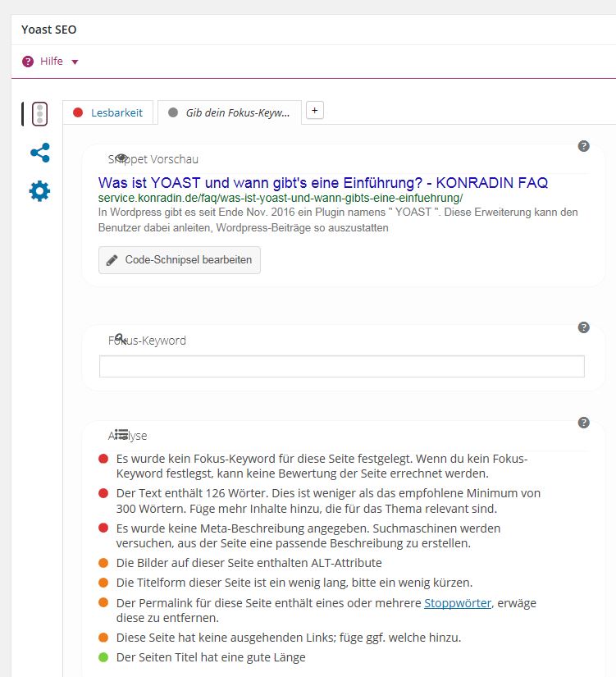Viewport: 616px width, 677px height.
Task: Open the social share settings icon
Action: point(39,153)
